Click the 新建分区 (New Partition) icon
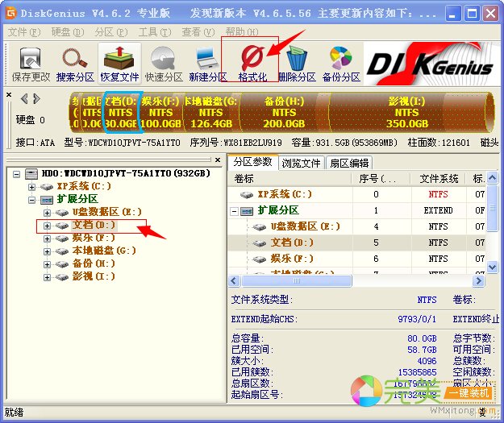 point(207,64)
